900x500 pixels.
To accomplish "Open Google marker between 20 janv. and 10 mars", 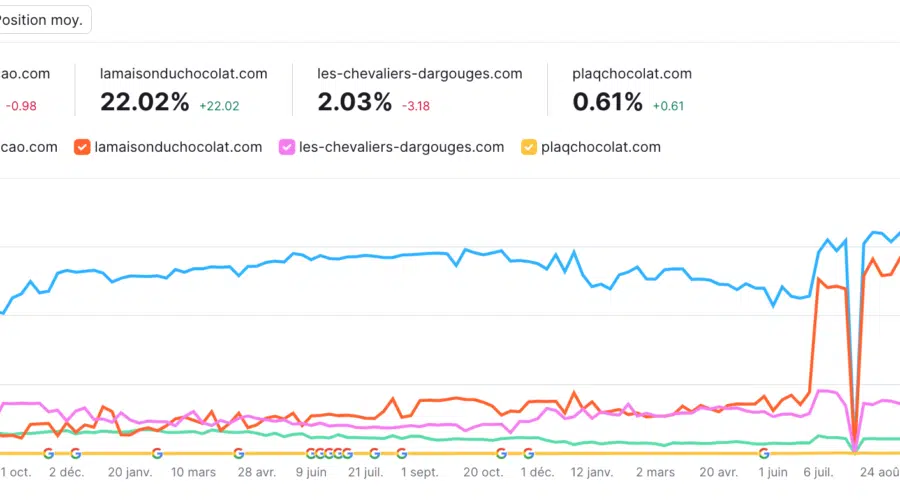I will point(157,453).
